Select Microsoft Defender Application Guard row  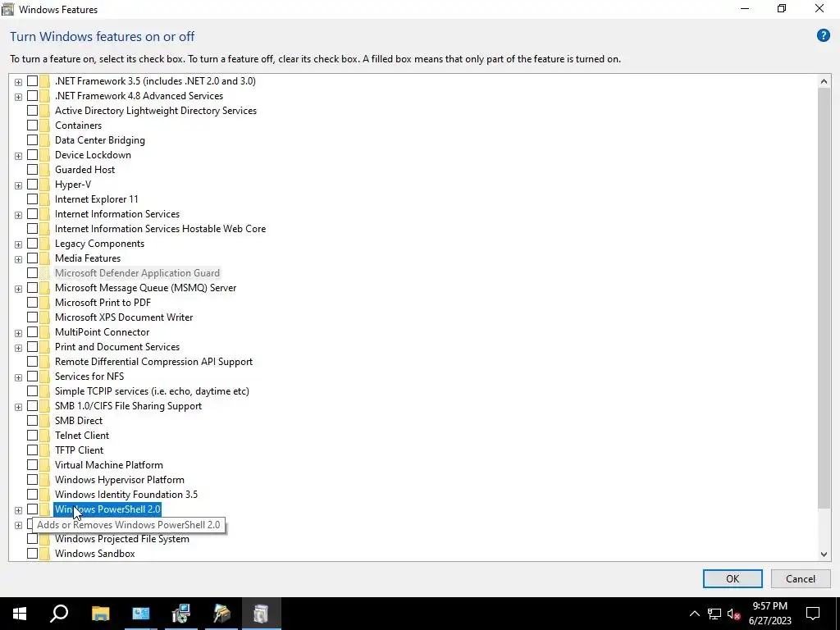pyautogui.click(x=137, y=273)
